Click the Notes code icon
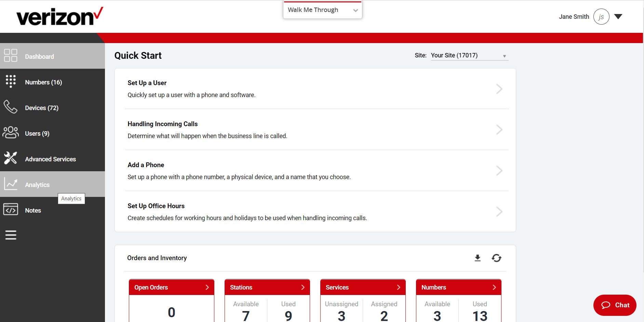644x322 pixels. [x=11, y=210]
